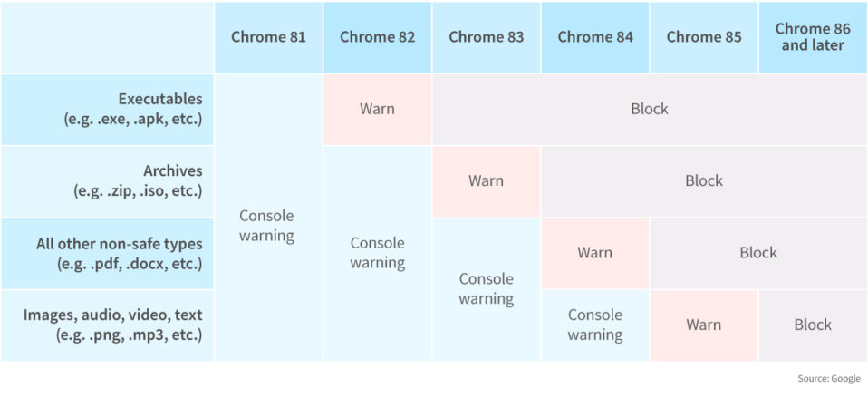The image size is (868, 398).
Task: Select the Archives row label
Action: 108,181
